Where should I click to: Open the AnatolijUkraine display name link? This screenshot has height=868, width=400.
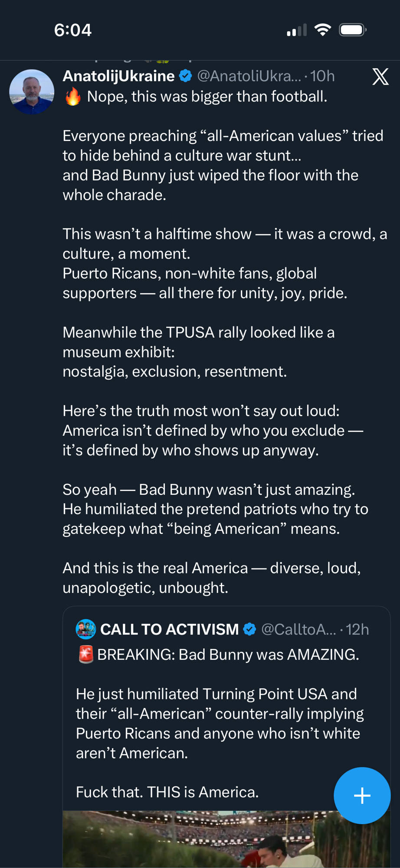[118, 76]
